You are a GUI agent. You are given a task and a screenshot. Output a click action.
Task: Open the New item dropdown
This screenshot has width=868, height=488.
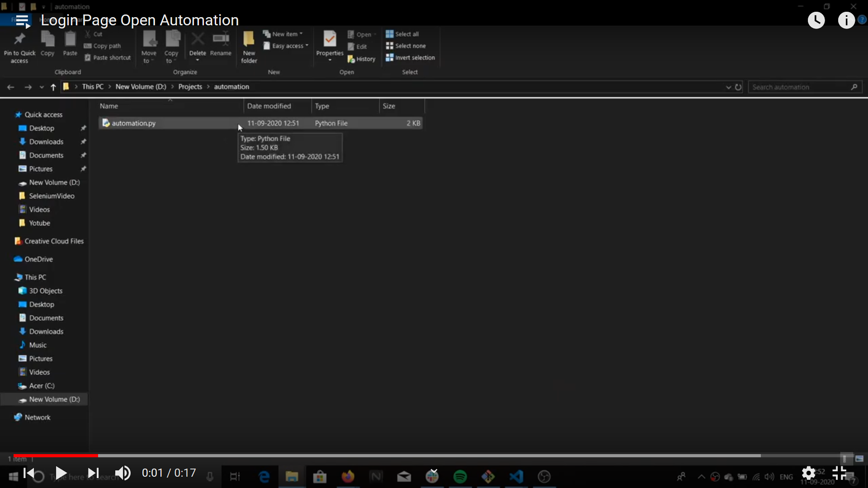pos(283,34)
